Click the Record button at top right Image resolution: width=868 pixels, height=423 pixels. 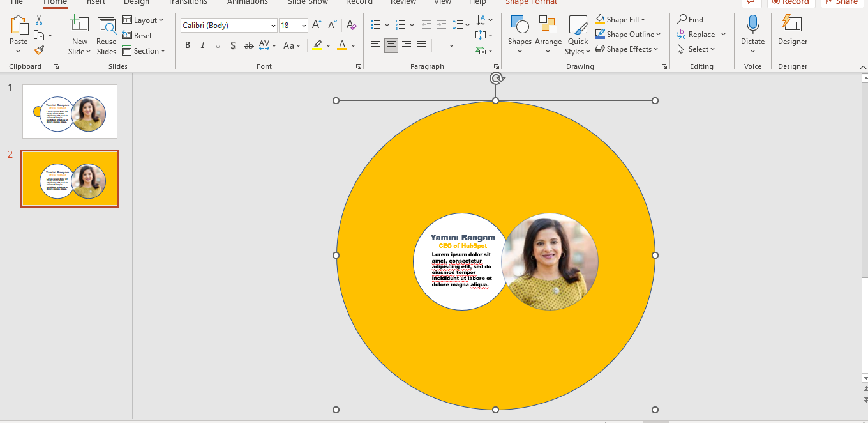(790, 2)
